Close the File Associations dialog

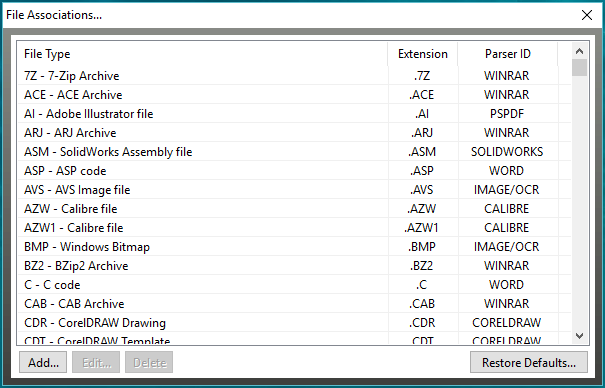[587, 15]
